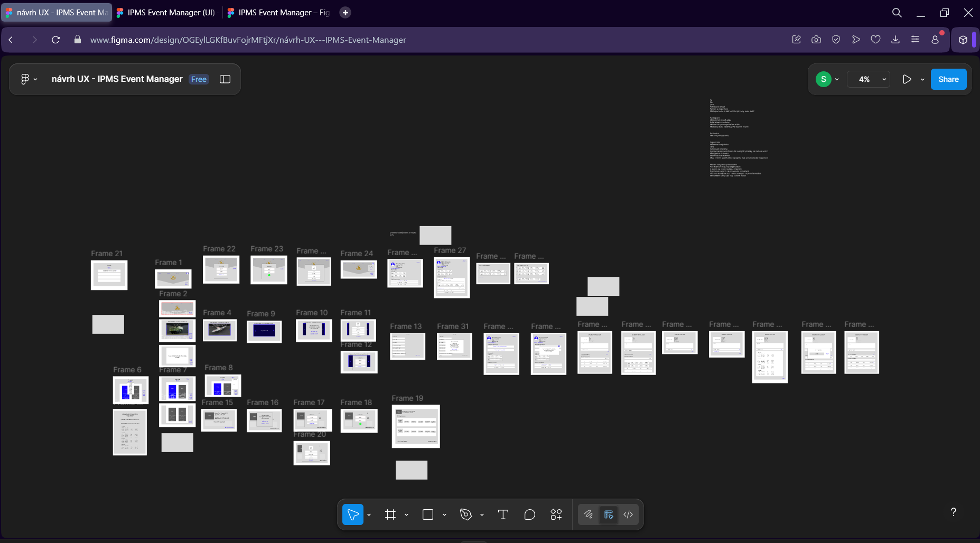The height and width of the screenshot is (543, 980).
Task: Expand Frame tool options chevron
Action: [x=406, y=515]
